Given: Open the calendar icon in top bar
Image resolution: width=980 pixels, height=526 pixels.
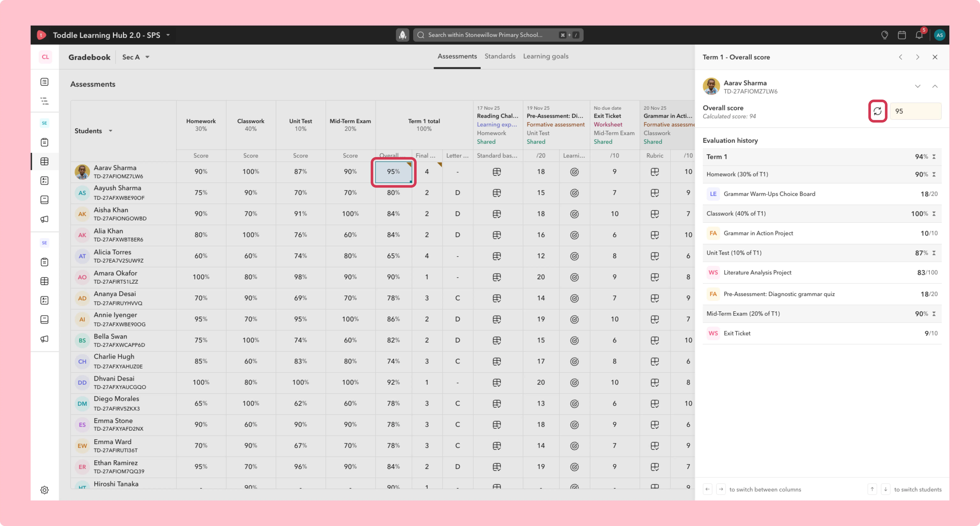Looking at the screenshot, I should (x=902, y=35).
